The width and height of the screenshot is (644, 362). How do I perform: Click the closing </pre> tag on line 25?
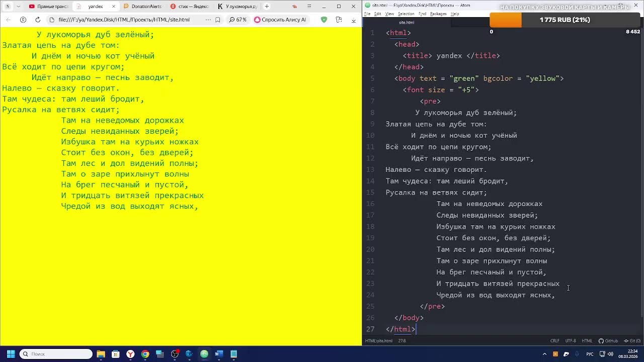[x=432, y=306]
